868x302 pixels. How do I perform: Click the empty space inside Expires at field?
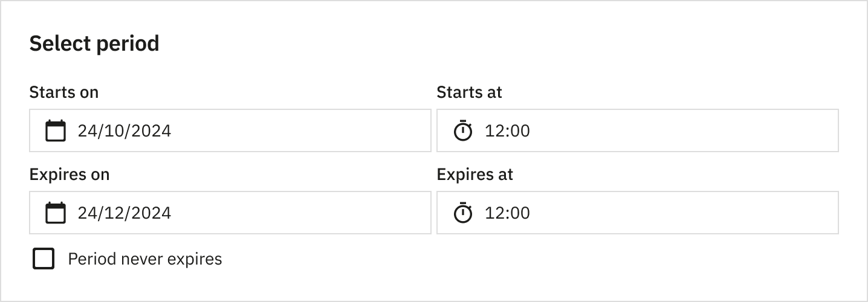[695, 213]
